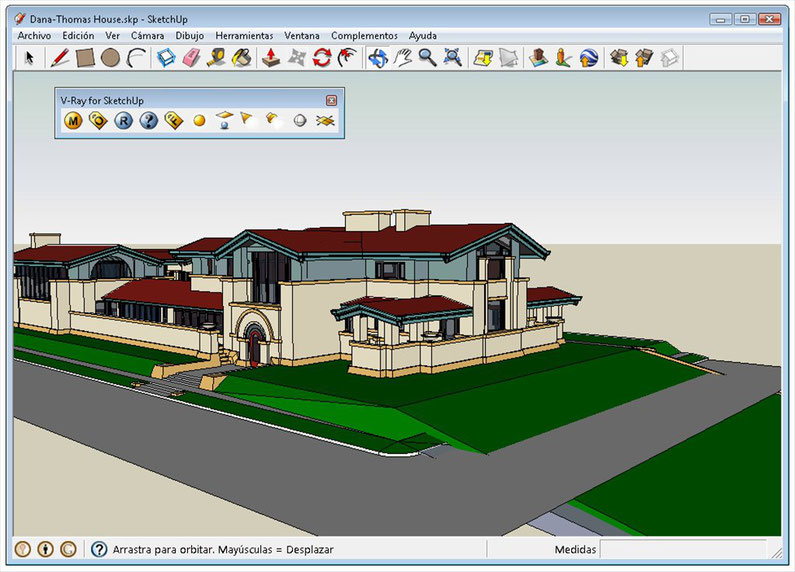Select the arrow Select tool
This screenshot has height=572, width=795.
29,58
